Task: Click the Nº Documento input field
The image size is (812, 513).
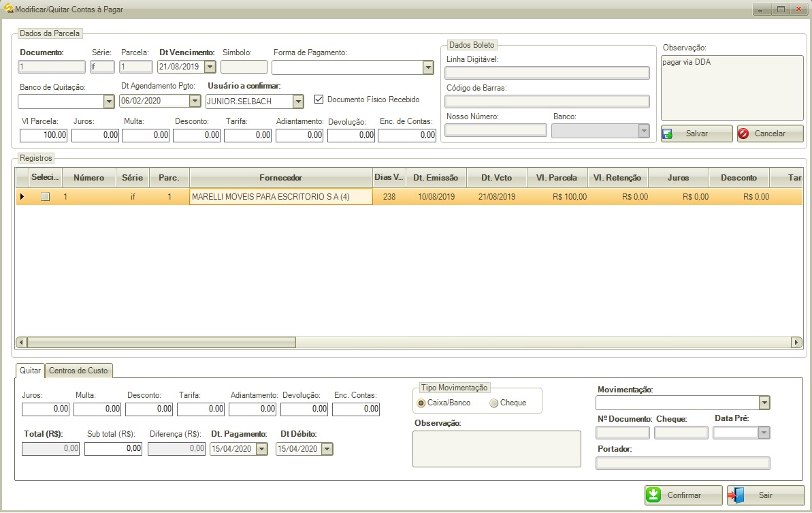Action: 623,433
